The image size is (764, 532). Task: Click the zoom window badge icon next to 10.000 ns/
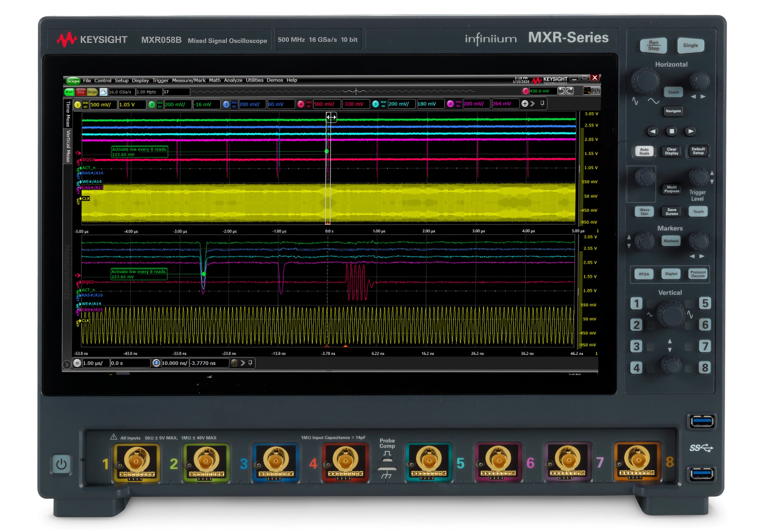tap(156, 363)
